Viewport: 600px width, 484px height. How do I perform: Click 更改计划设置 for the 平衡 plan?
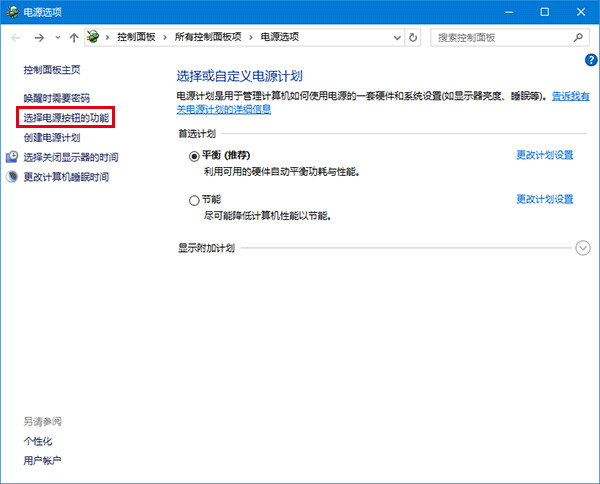544,155
